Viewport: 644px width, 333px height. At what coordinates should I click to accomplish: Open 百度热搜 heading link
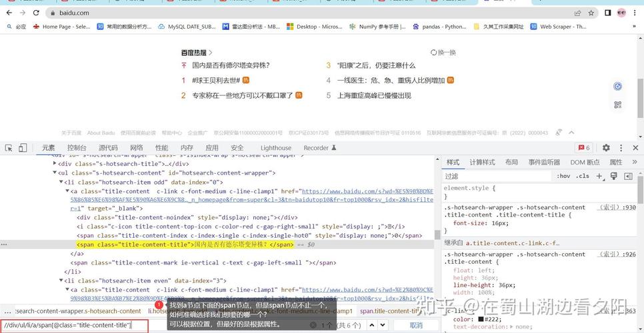pos(197,53)
